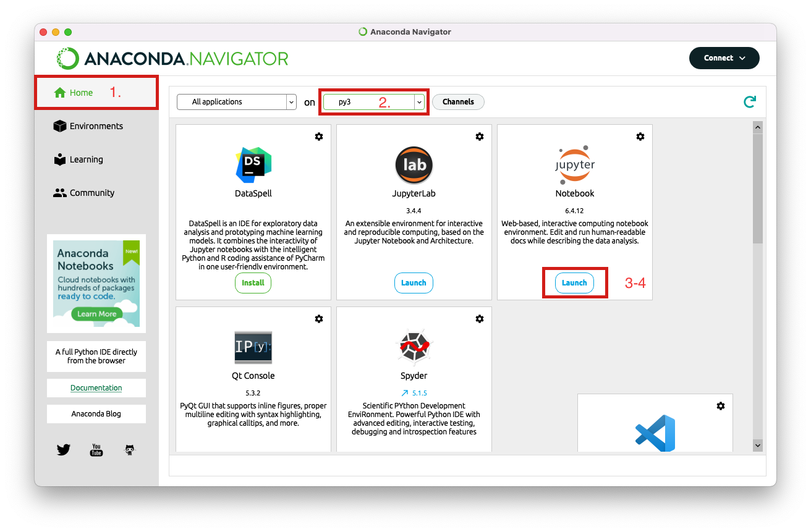Click the Environments cube icon
This screenshot has width=811, height=532.
pyautogui.click(x=60, y=126)
